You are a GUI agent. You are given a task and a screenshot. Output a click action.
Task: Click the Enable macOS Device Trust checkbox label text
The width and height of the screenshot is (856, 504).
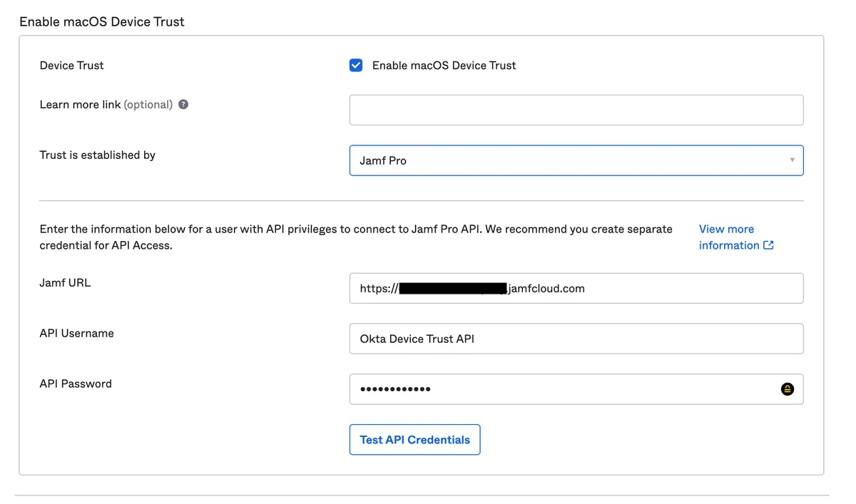(x=444, y=66)
